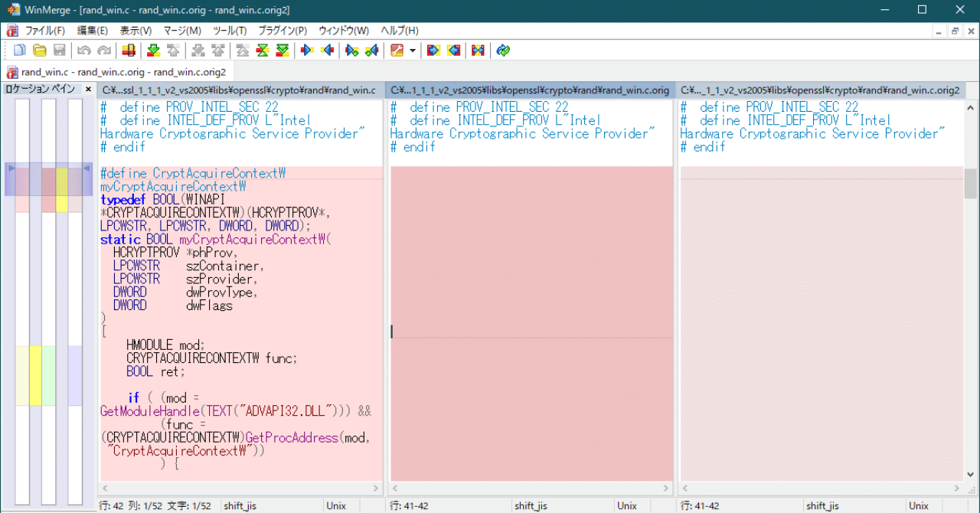
Task: Minimize the inner document window
Action: point(939,31)
